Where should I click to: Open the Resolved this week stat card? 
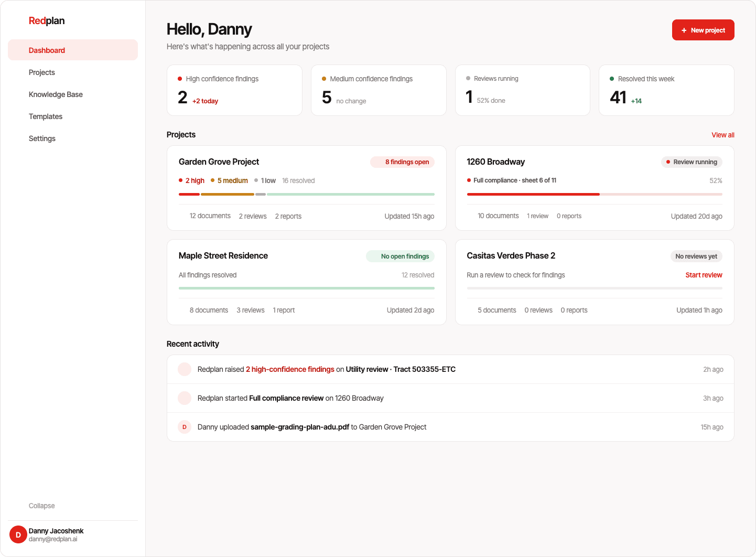pyautogui.click(x=666, y=90)
